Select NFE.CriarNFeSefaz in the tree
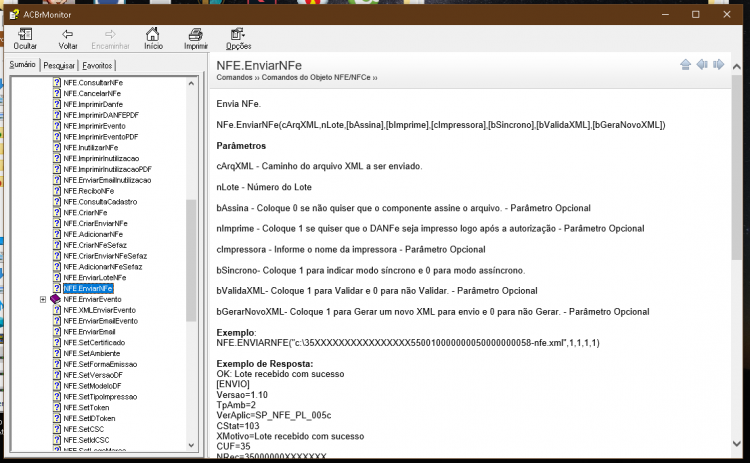 [x=95, y=245]
